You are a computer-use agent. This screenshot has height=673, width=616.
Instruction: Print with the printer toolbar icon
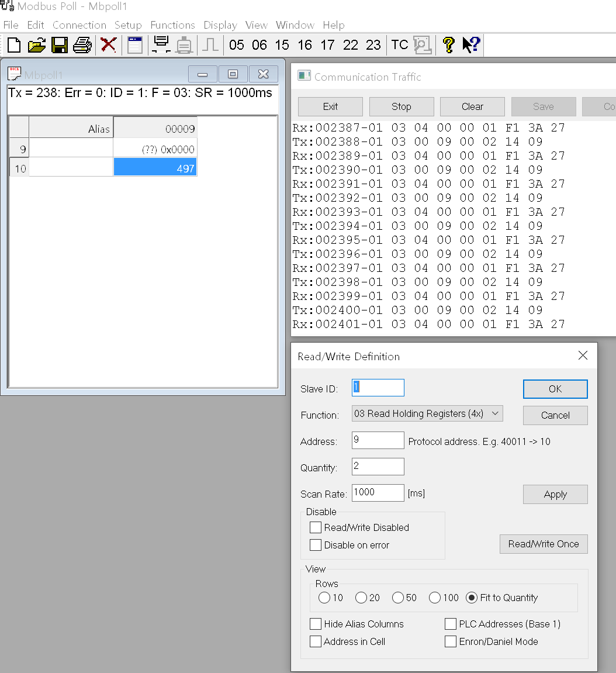click(x=82, y=45)
